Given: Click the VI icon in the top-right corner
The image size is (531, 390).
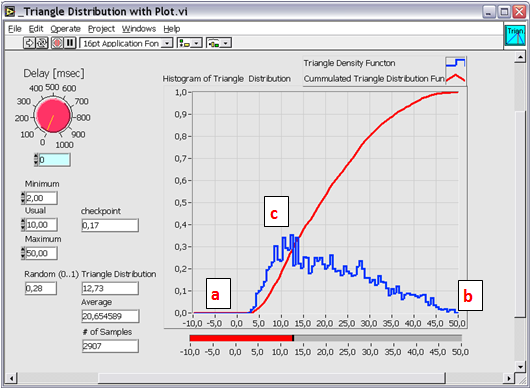Looking at the screenshot, I should (x=515, y=36).
